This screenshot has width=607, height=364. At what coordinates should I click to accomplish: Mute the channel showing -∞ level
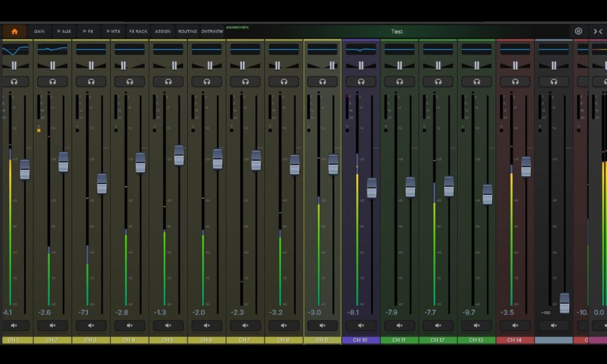pyautogui.click(x=554, y=325)
